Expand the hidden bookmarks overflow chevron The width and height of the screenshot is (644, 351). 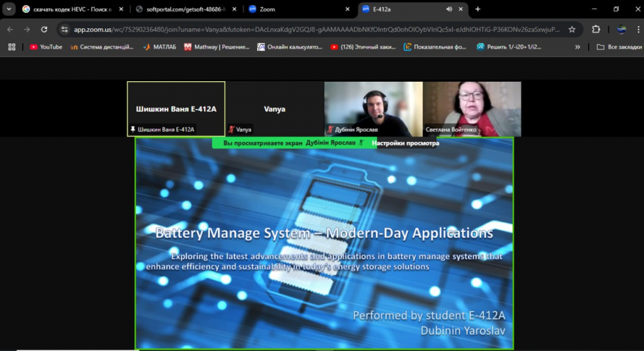point(577,47)
